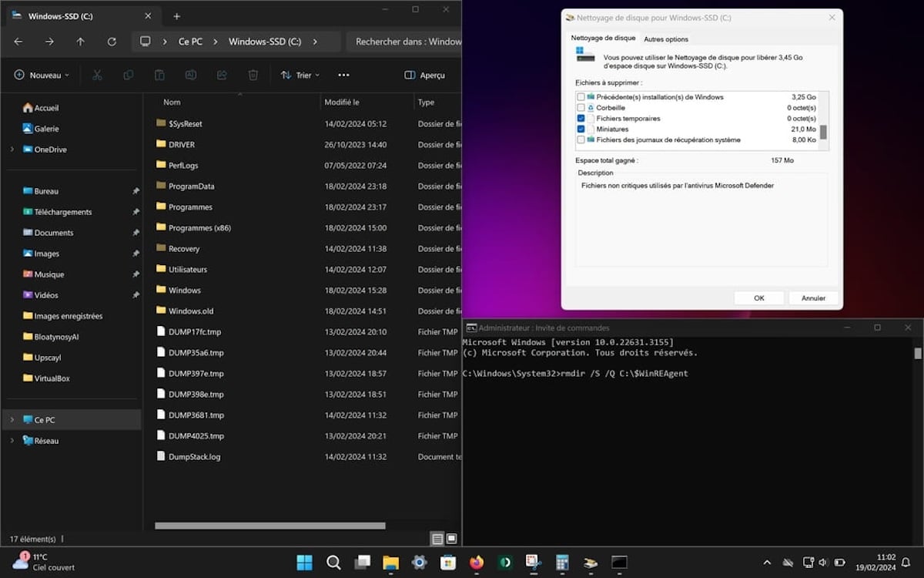This screenshot has width=924, height=578.
Task: Click the Rename icon in Explorer toolbar
Action: click(x=190, y=75)
